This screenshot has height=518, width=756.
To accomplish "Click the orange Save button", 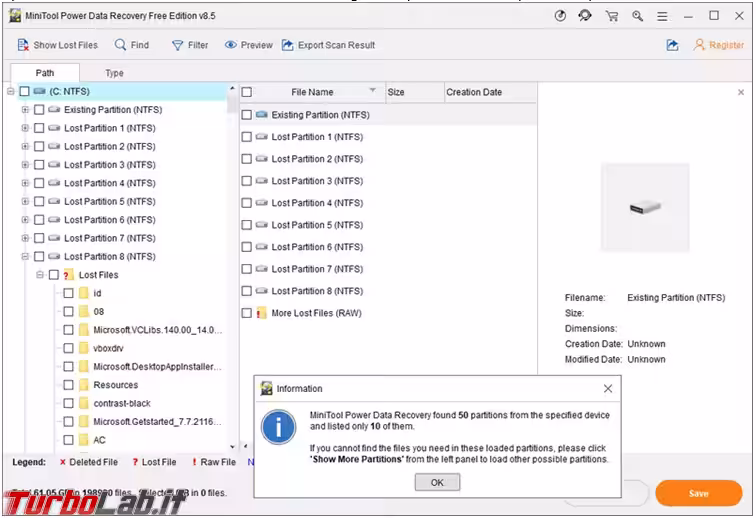I will (x=698, y=493).
